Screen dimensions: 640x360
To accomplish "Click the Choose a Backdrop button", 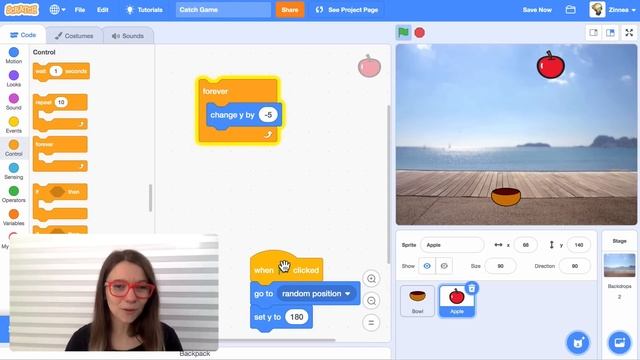I will (x=619, y=343).
